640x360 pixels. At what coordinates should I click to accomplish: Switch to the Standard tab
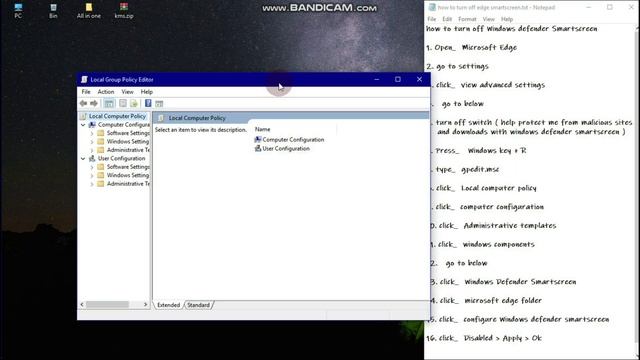pos(198,305)
